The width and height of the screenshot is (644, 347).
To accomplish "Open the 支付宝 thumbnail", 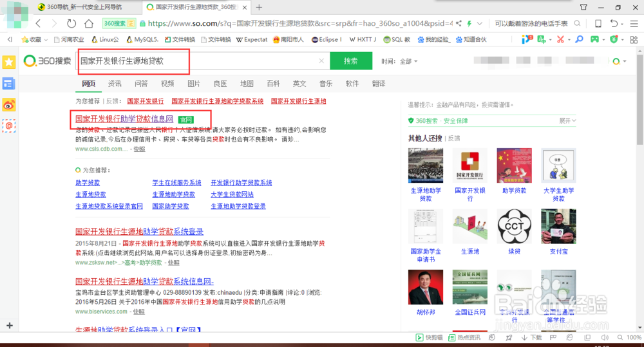I will point(558,226).
